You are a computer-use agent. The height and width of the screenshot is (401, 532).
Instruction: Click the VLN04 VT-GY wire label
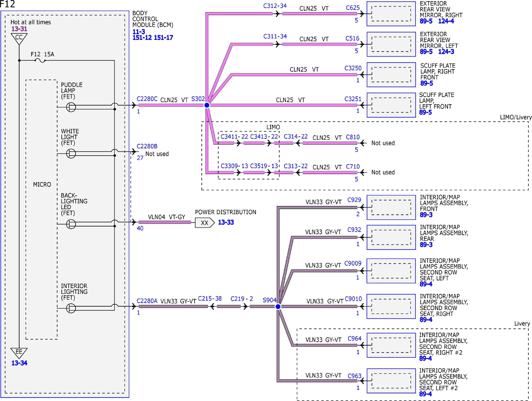click(x=167, y=217)
